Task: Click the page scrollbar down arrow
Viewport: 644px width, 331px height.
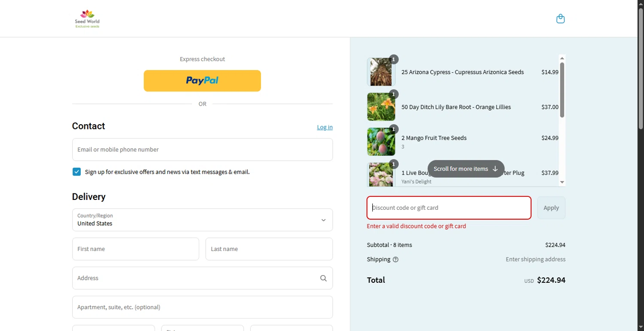Action: 641,328
